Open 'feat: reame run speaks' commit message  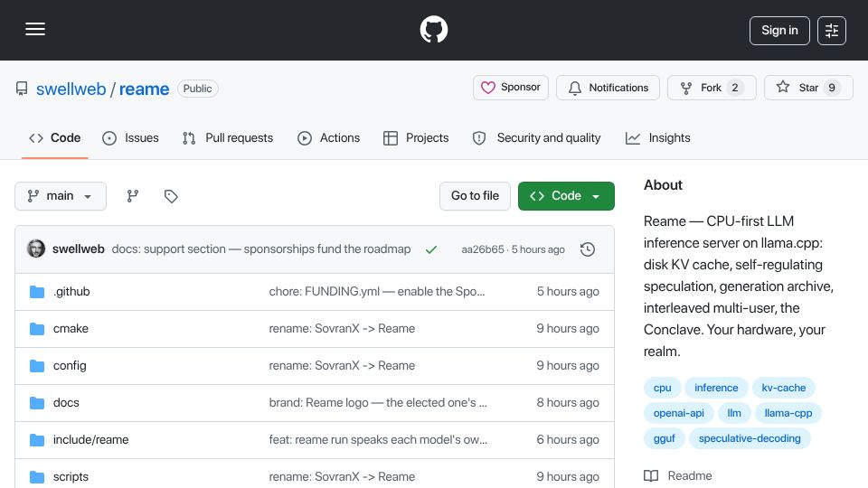(378, 440)
